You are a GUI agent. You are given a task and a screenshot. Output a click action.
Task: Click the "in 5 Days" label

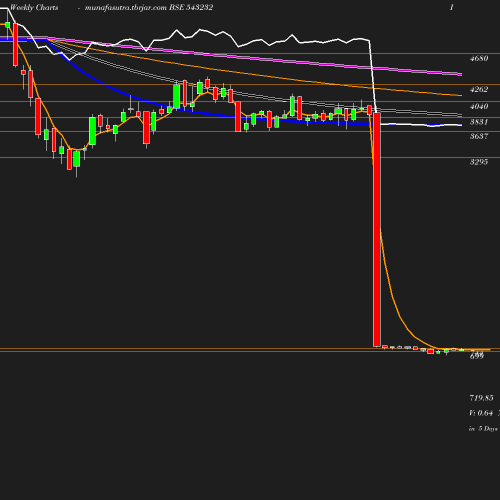[x=483, y=429]
